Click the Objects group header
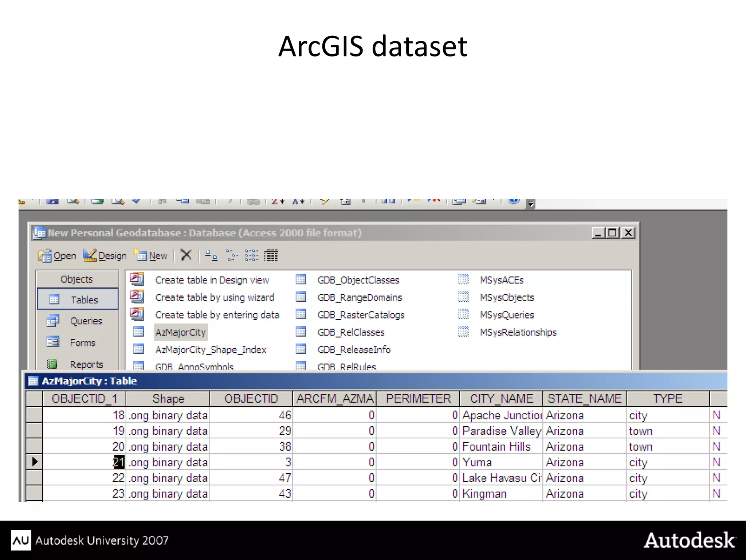The height and width of the screenshot is (560, 746). [x=77, y=279]
